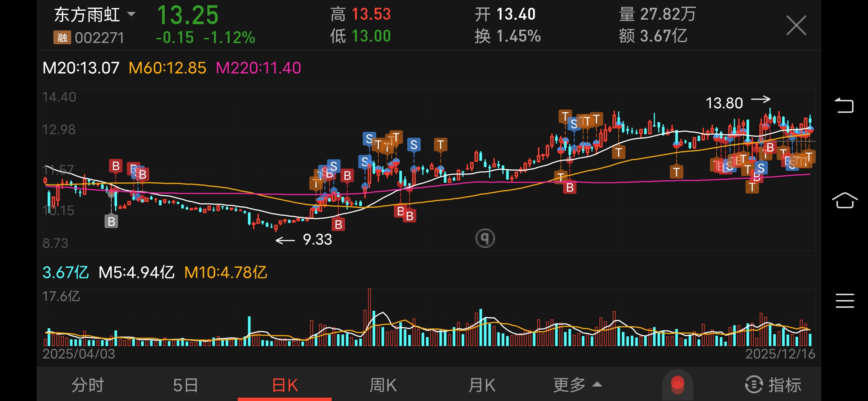
Task: Tap the M220:11.40 moving average label
Action: pos(258,68)
